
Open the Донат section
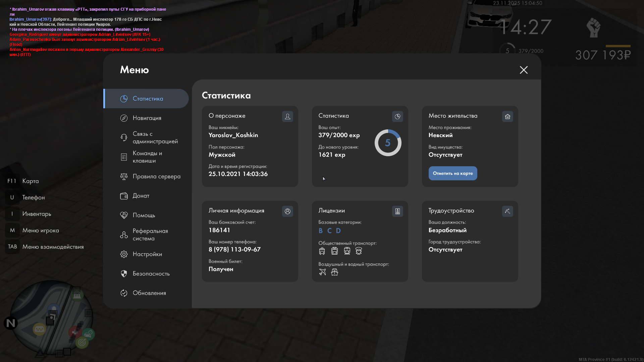[141, 196]
